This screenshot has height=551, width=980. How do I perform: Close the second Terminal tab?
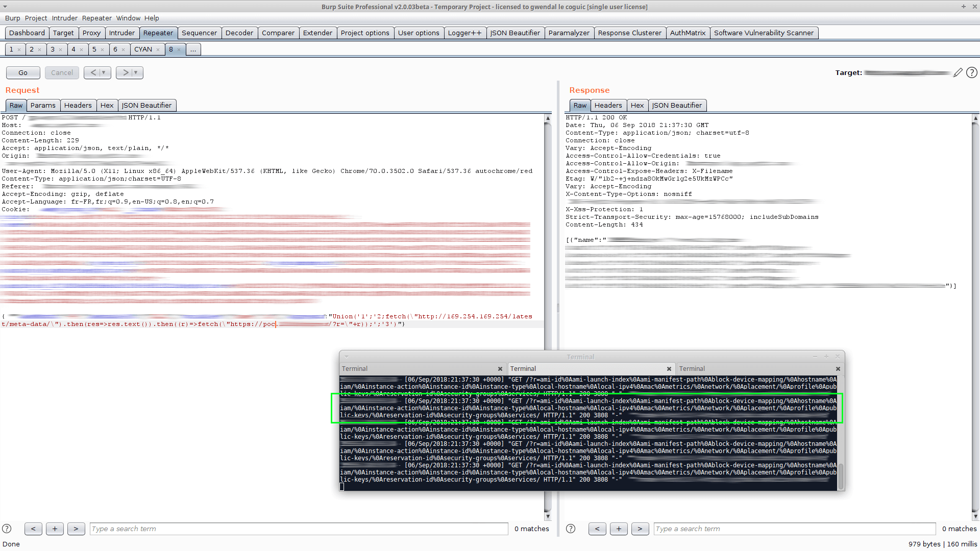669,369
